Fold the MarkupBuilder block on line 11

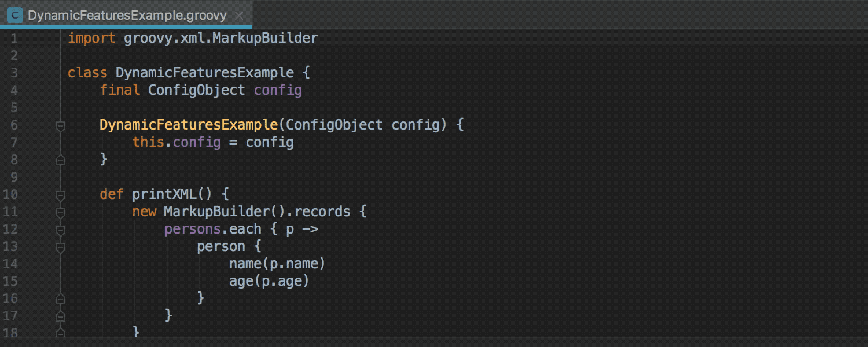tap(60, 212)
